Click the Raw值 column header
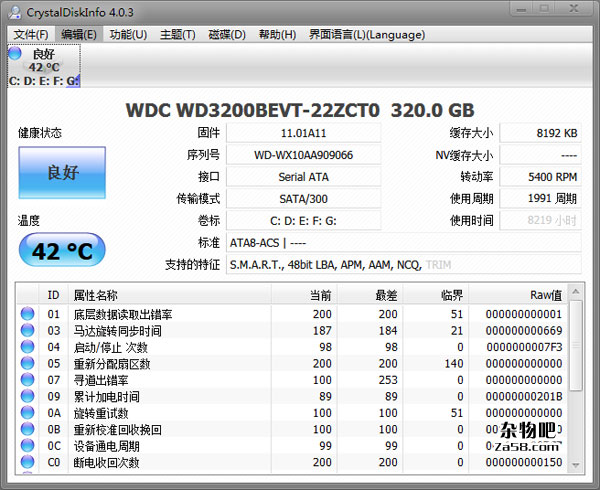600x490 pixels. click(518, 295)
